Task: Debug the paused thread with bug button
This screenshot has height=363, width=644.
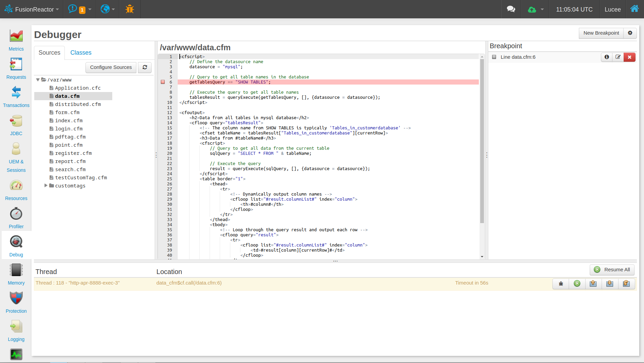Action: pyautogui.click(x=561, y=284)
